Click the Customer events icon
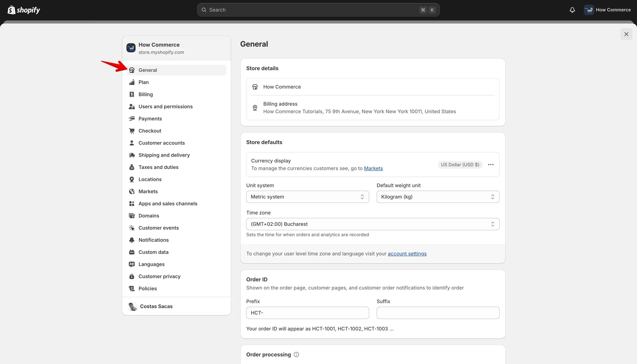Viewport: 637px width, 364px height. [132, 228]
